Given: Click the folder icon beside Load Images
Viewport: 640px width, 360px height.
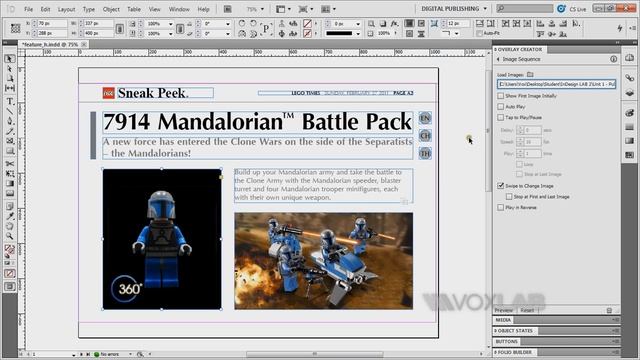Looking at the screenshot, I should coord(530,75).
